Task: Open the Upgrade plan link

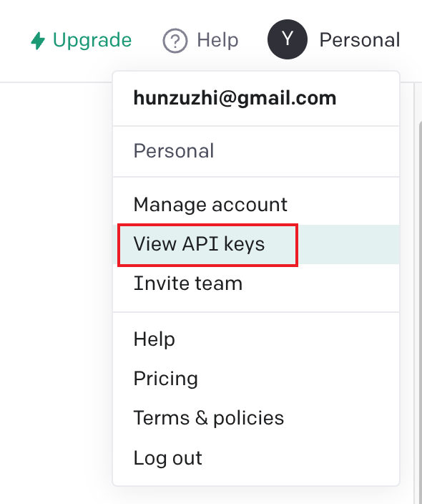Action: [82, 41]
